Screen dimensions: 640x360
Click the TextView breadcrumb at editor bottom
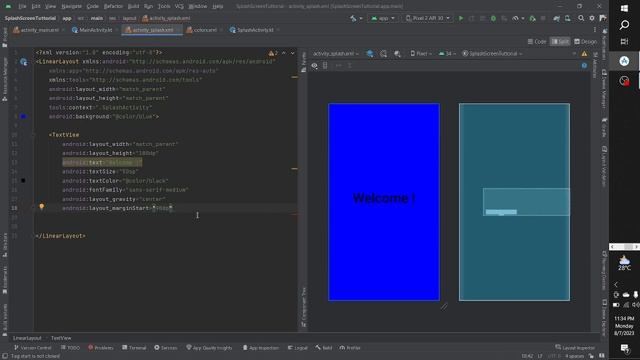click(61, 338)
